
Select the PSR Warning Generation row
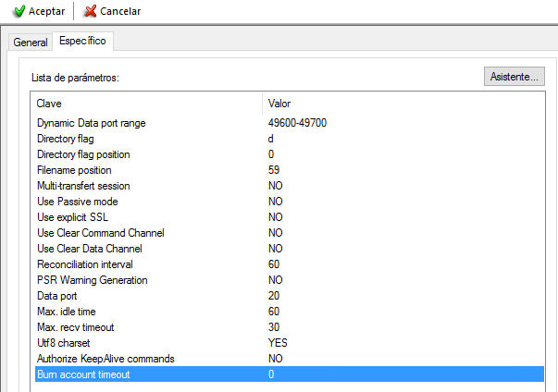pos(92,280)
